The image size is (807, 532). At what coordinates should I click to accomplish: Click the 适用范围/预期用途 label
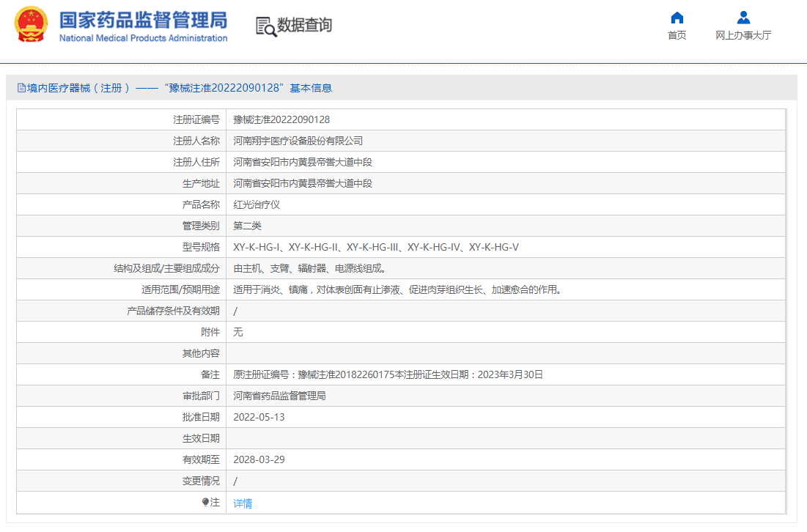click(x=180, y=289)
